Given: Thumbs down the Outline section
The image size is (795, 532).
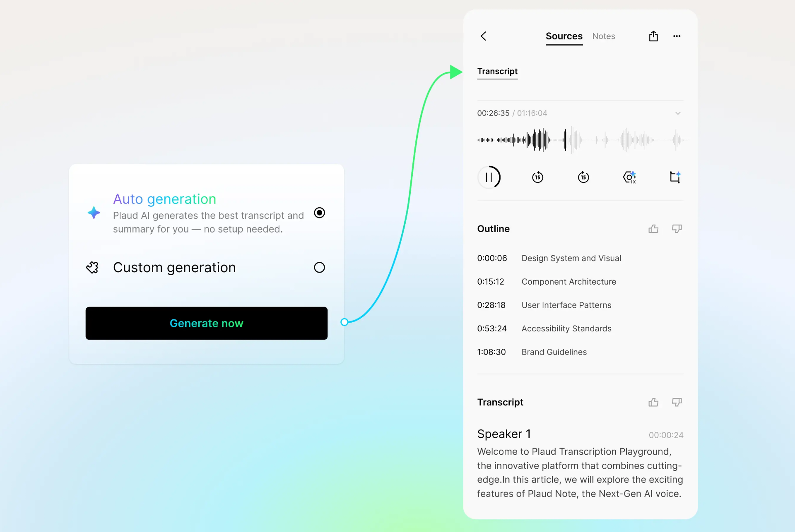Looking at the screenshot, I should (x=677, y=229).
